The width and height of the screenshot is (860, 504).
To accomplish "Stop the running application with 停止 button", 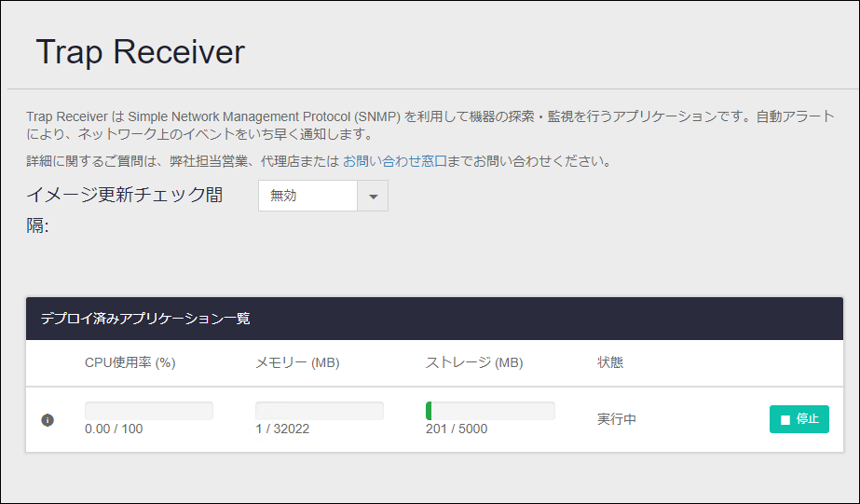I will (x=799, y=419).
